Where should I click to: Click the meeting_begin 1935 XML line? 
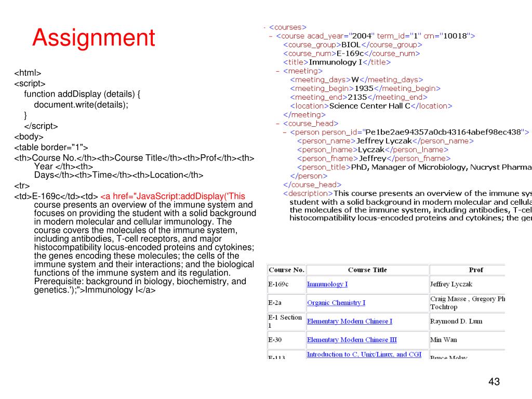(x=365, y=88)
